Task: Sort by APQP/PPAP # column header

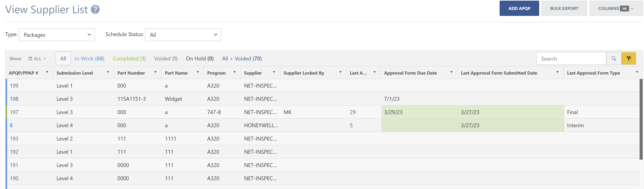Action: coord(24,73)
